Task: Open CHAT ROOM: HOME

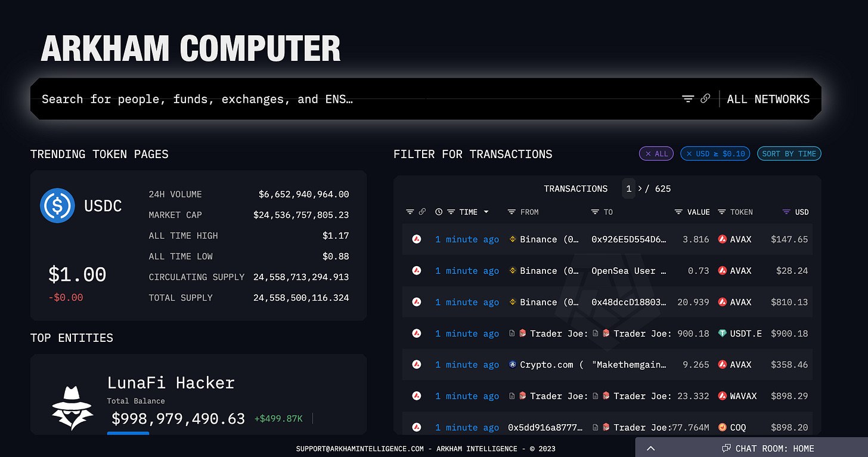Action: (x=775, y=448)
